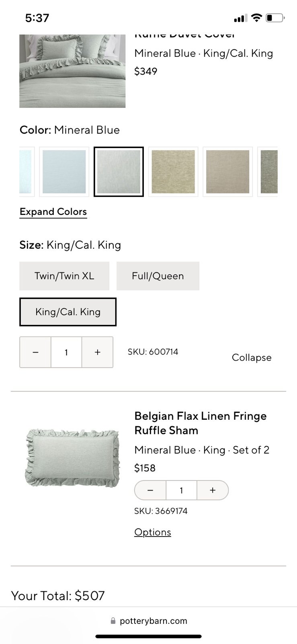Choose the olive green linen swatch

[x=173, y=172]
